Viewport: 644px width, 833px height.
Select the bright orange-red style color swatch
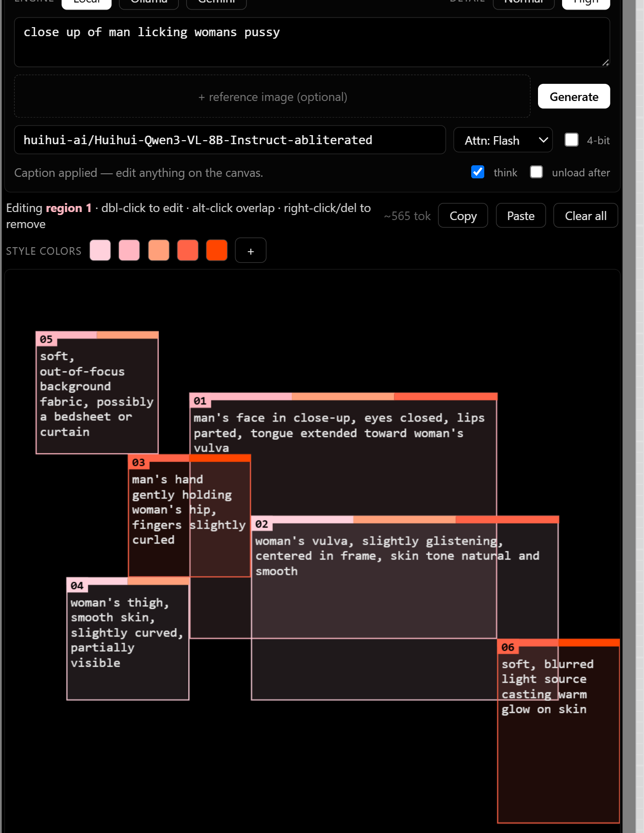click(x=217, y=250)
